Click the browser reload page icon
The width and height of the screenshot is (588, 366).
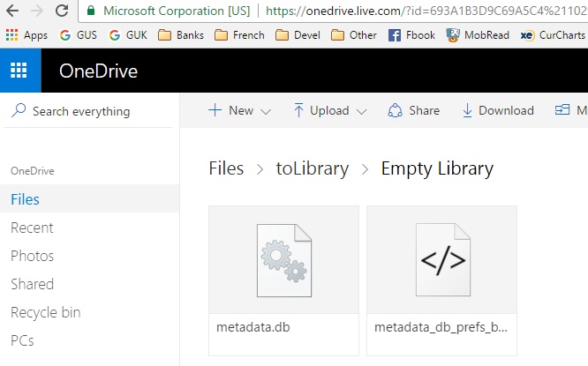coord(62,12)
